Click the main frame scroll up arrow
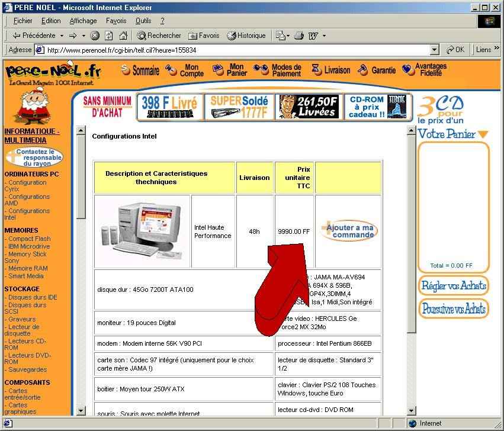 412,130
